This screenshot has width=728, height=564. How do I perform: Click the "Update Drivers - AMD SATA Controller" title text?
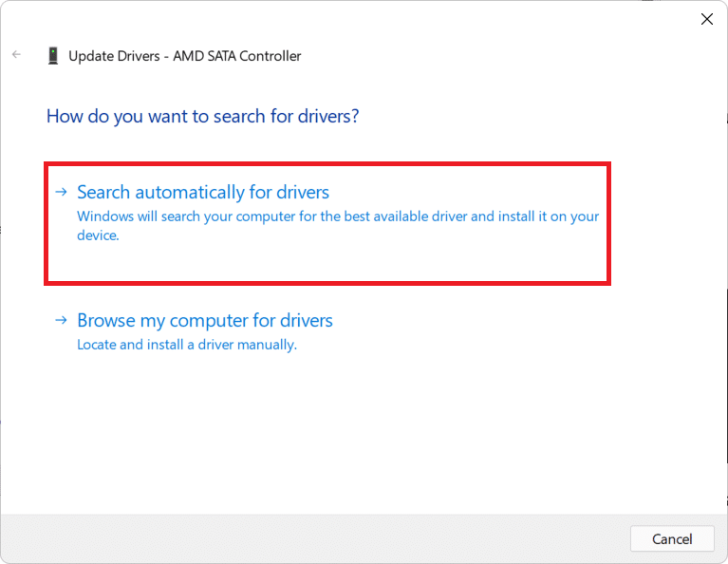[x=184, y=56]
